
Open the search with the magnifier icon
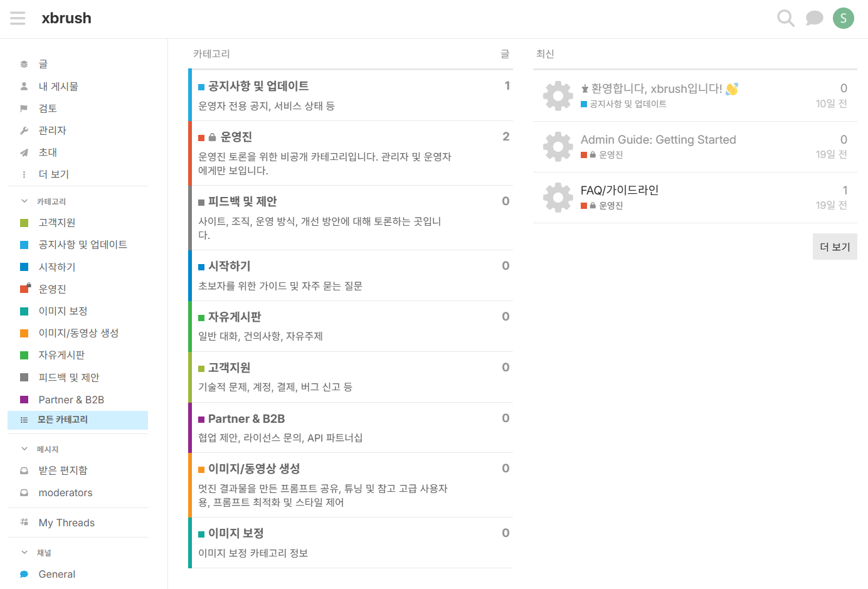pos(785,18)
